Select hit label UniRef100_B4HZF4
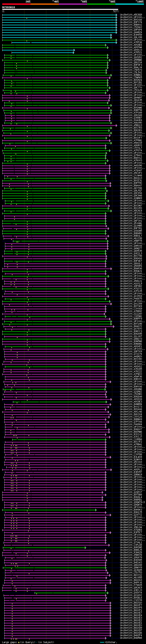This screenshot has height=644, width=146. (131, 636)
